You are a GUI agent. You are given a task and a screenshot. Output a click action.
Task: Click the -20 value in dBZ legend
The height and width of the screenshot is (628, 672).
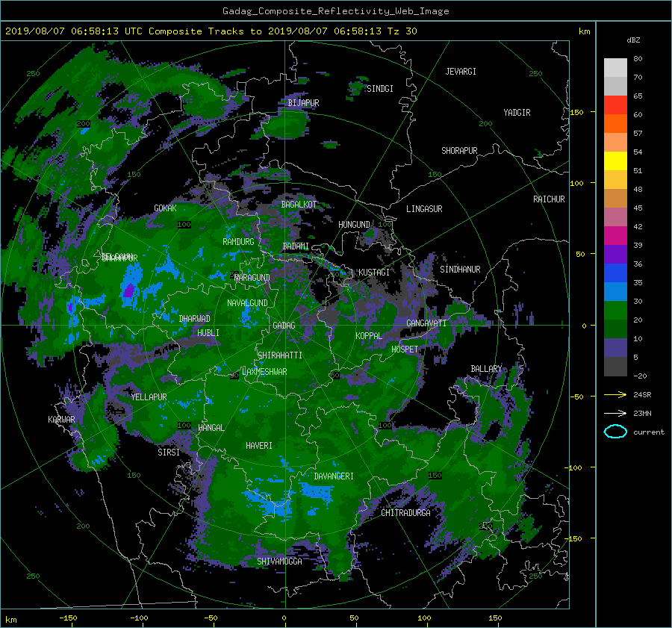click(x=640, y=376)
